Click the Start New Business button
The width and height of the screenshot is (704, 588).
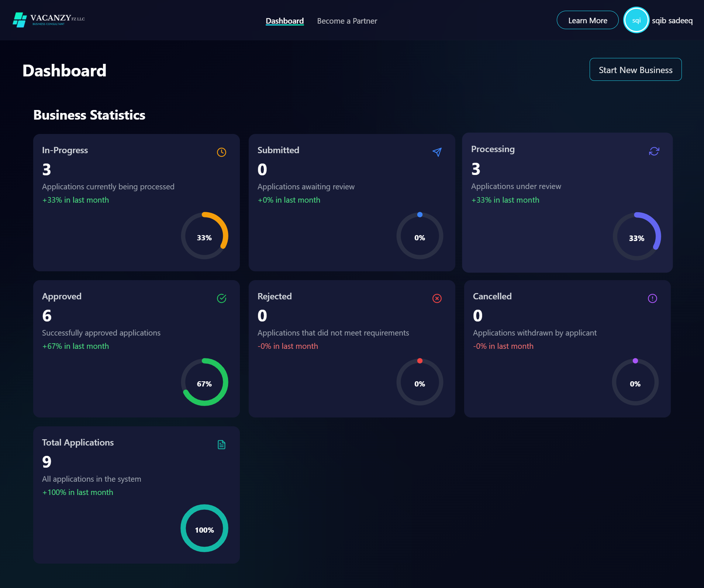point(635,70)
